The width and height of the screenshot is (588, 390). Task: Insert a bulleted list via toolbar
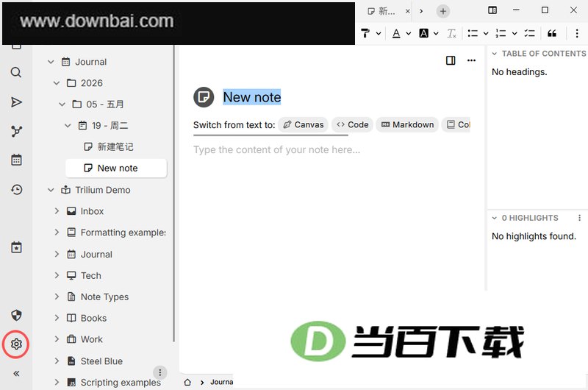tap(473, 33)
